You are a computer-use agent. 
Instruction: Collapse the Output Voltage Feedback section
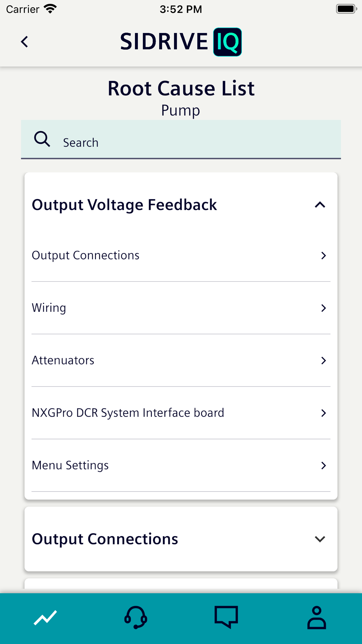[x=320, y=205]
